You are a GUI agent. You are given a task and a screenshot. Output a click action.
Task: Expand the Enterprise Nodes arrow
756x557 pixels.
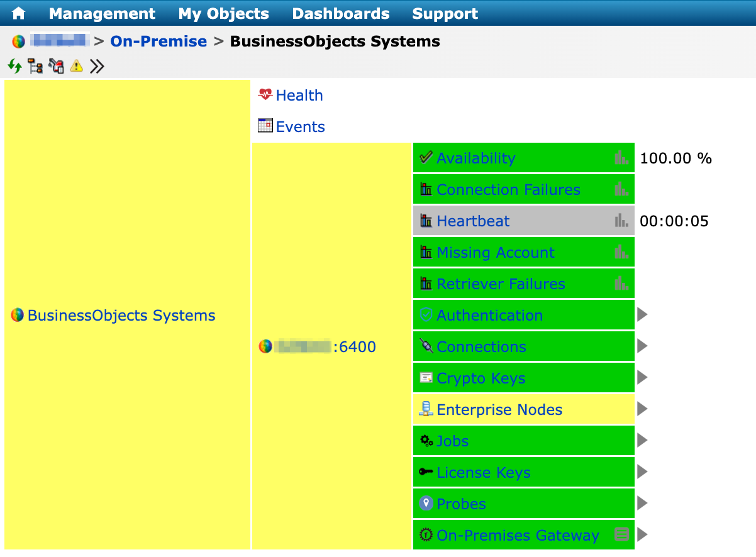(642, 409)
